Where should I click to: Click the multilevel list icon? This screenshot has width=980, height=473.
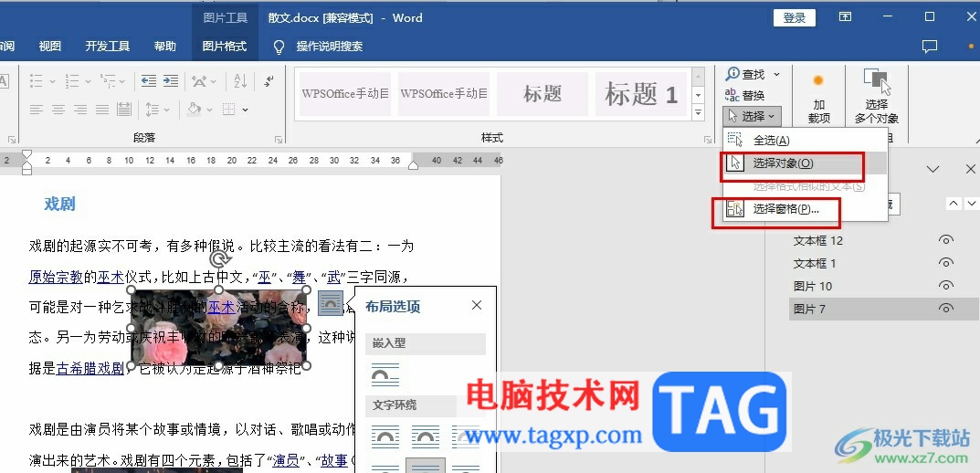tap(108, 80)
